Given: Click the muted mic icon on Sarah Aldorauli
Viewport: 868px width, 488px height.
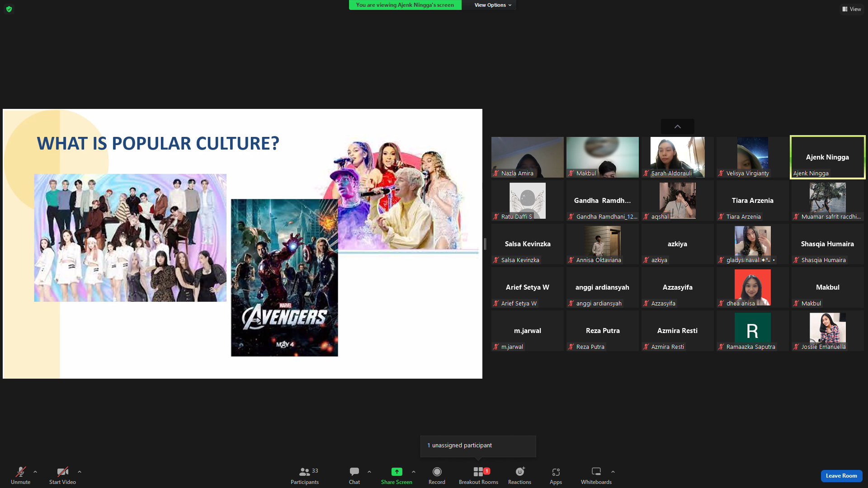Looking at the screenshot, I should (646, 174).
